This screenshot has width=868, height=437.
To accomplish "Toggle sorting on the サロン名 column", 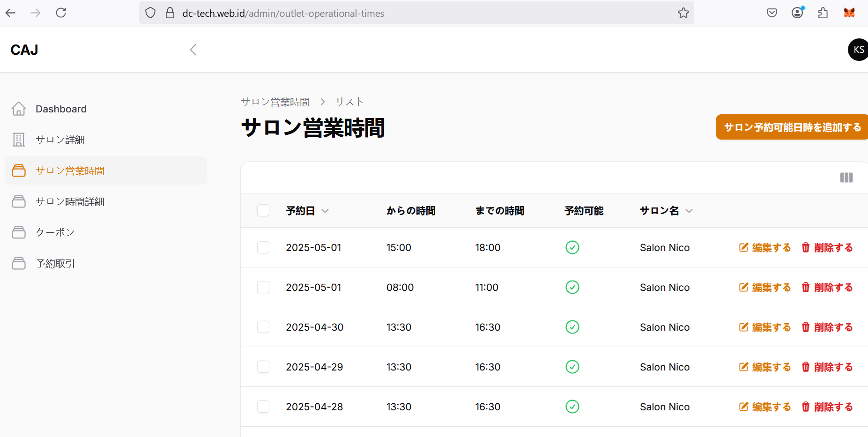I will point(689,211).
